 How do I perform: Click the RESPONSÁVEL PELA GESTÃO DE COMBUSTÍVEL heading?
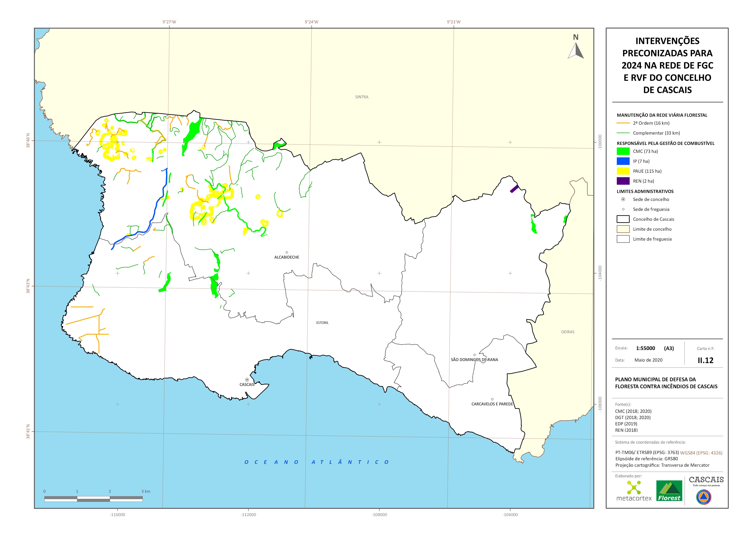pyautogui.click(x=665, y=143)
